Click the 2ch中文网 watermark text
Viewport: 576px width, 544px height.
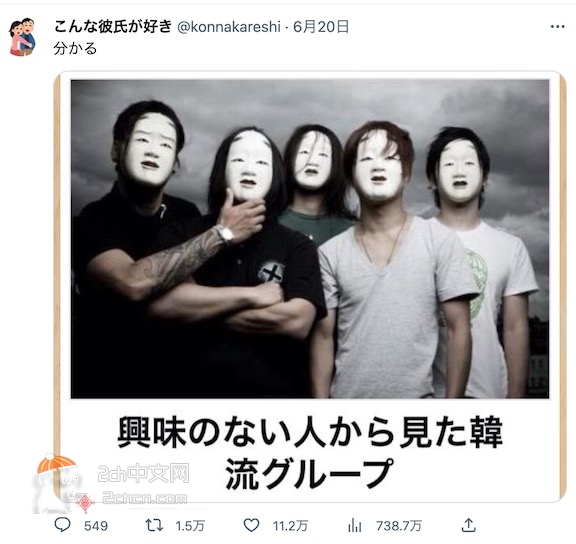pyautogui.click(x=143, y=473)
